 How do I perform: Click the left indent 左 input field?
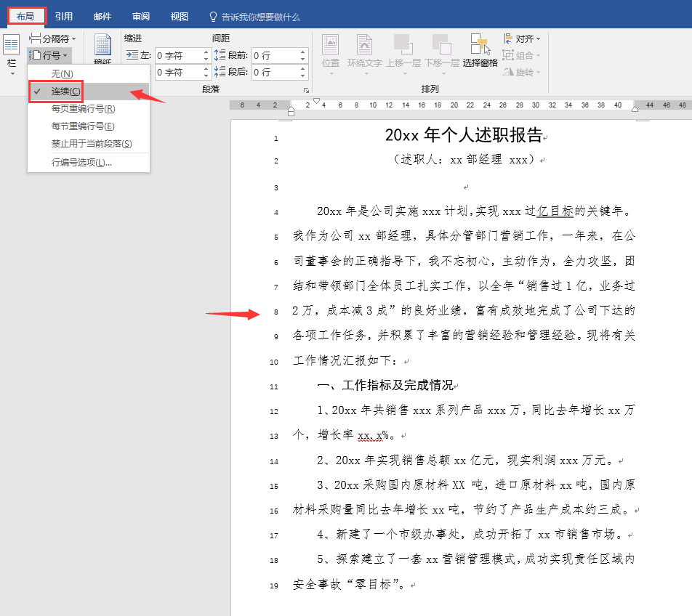click(x=178, y=55)
